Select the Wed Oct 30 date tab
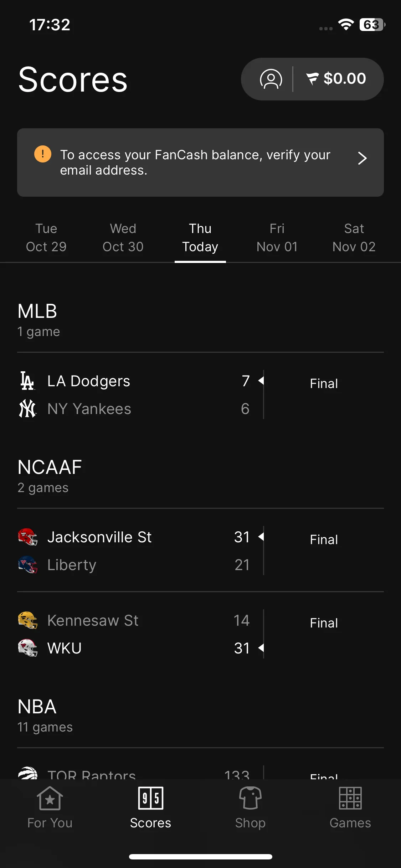This screenshot has height=868, width=401. 123,238
